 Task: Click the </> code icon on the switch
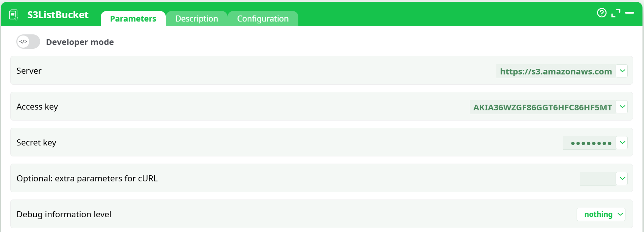click(23, 42)
